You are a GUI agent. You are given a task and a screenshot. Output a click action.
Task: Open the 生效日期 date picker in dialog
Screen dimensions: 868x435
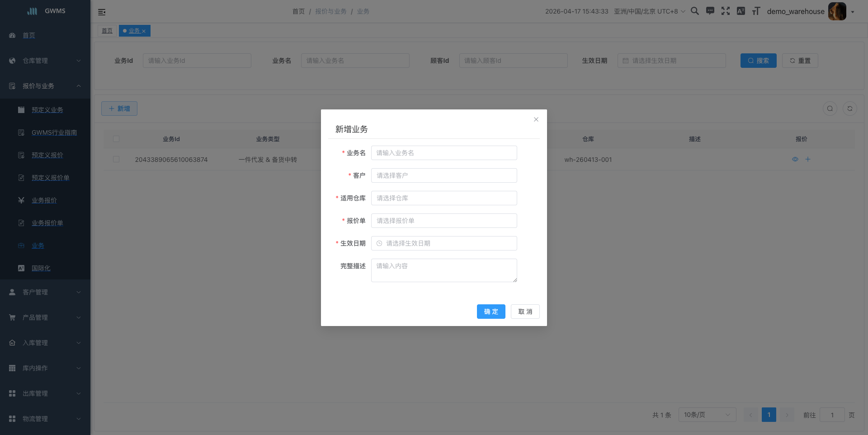point(444,243)
